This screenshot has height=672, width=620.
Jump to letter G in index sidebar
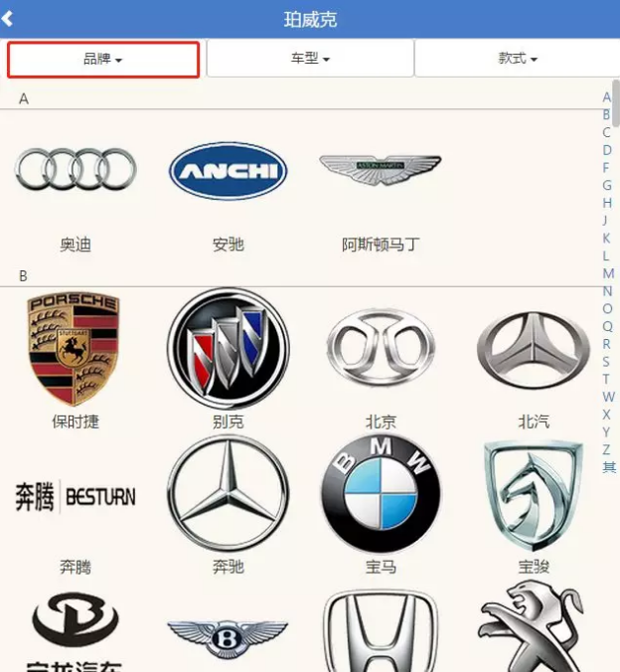[x=607, y=185]
